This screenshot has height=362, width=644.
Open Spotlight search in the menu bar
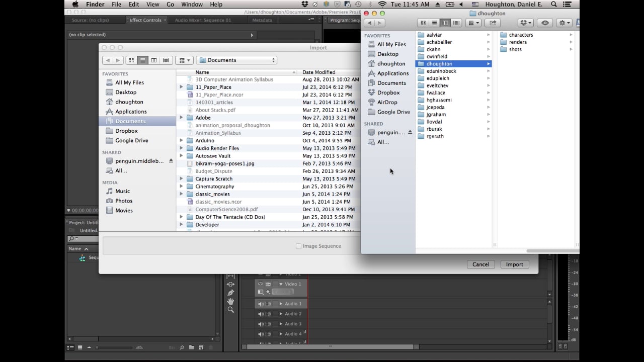[554, 5]
